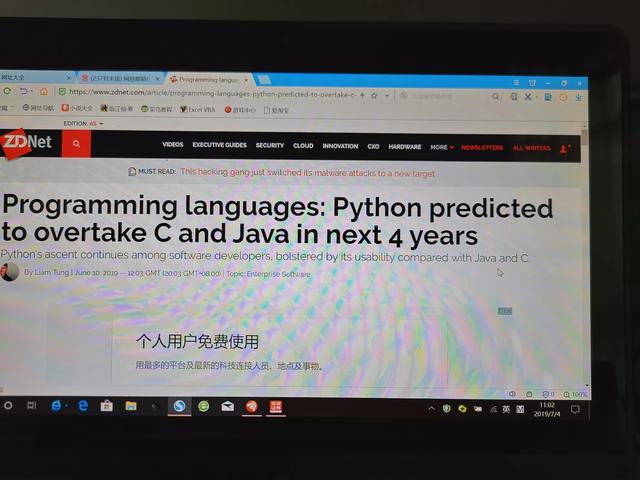Open the EDITION AS dropdown
Viewport: 640px width, 480px height.
pos(83,123)
